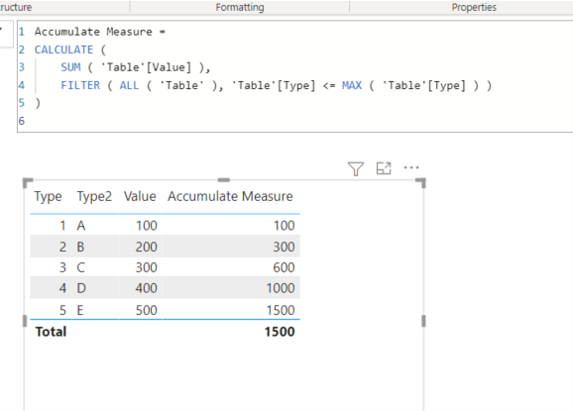
Task: Select cell with Type2 value D
Action: (x=81, y=288)
